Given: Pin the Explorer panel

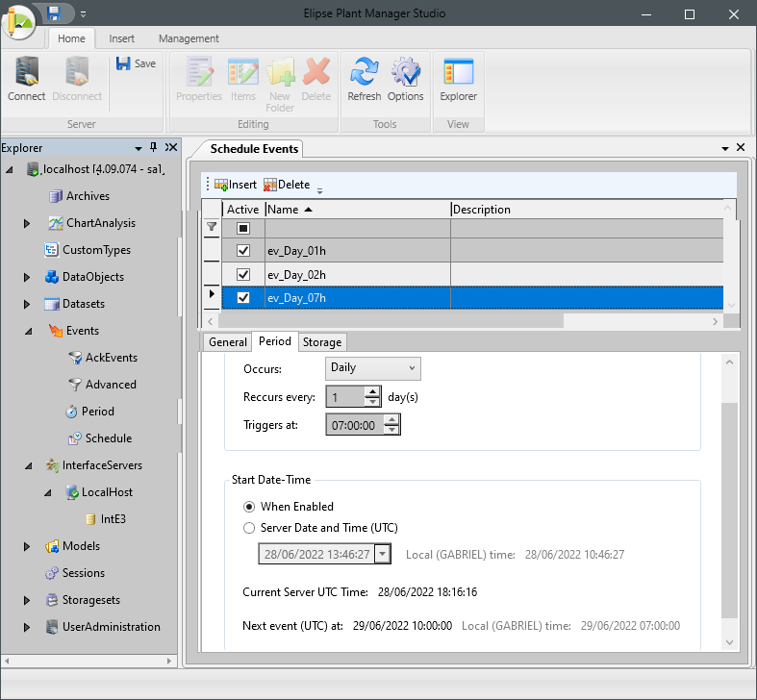Looking at the screenshot, I should pyautogui.click(x=154, y=147).
